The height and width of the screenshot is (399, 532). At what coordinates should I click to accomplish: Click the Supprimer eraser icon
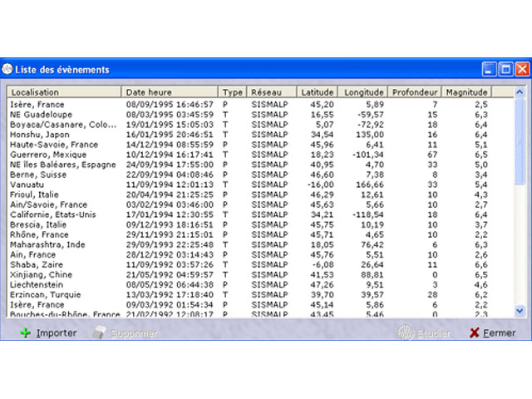click(x=97, y=333)
